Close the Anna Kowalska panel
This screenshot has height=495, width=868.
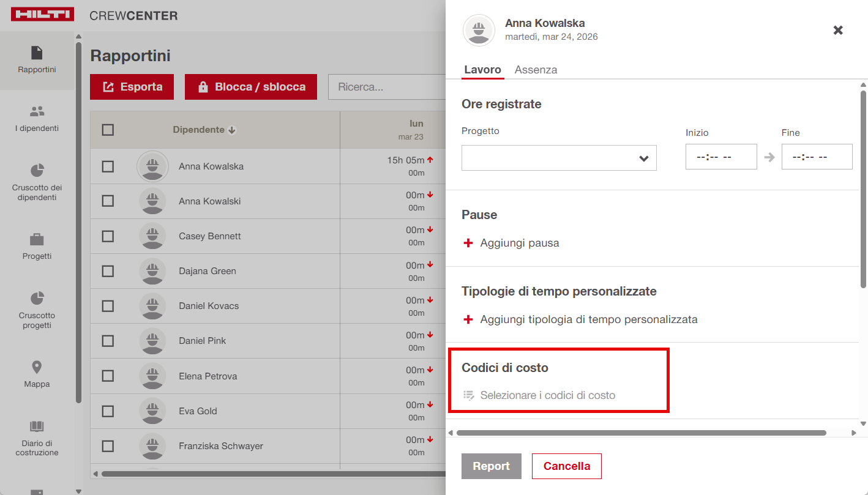[838, 30]
